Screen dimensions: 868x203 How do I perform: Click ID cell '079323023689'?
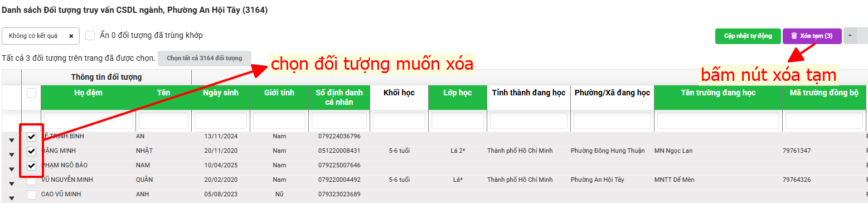[x=340, y=194]
